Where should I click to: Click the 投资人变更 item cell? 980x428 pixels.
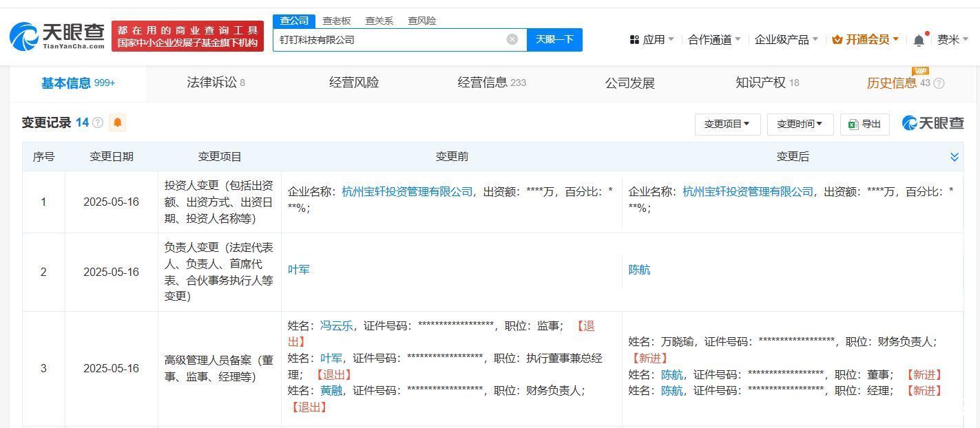pyautogui.click(x=220, y=202)
